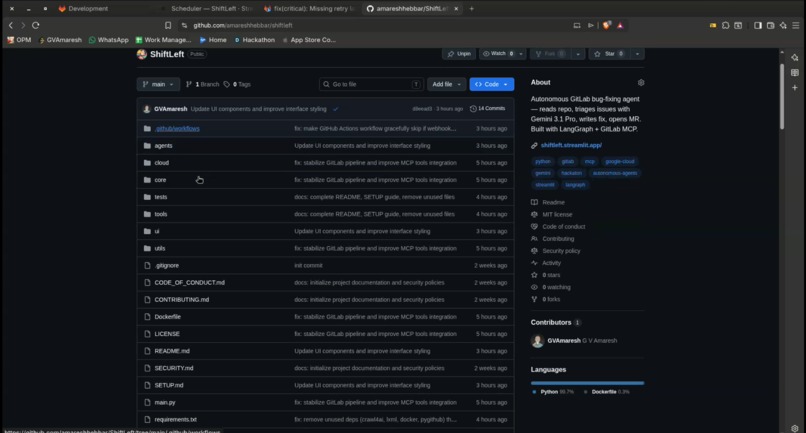Open 14 Commits history

pos(488,109)
